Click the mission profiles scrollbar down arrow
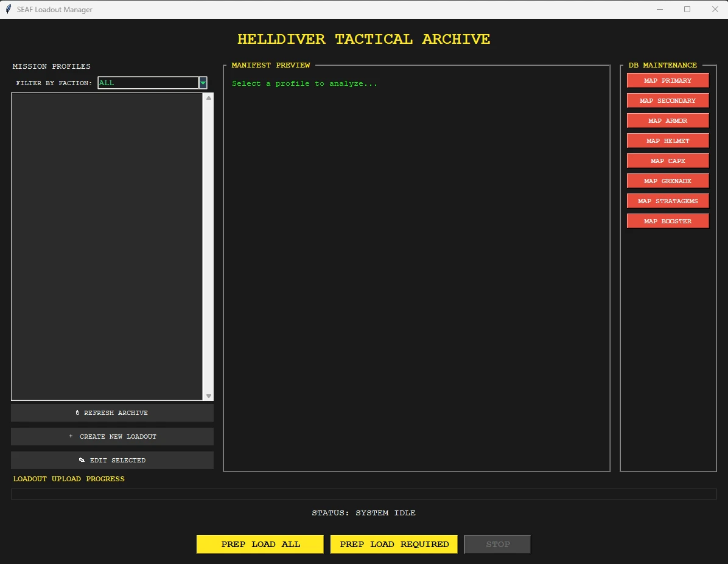The image size is (728, 564). 208,396
